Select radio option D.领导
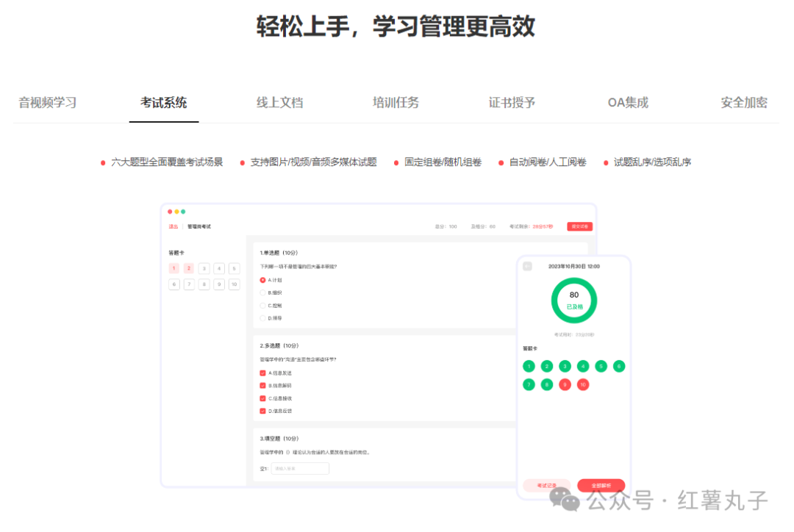Screen dimensions: 794x532 point(262,318)
